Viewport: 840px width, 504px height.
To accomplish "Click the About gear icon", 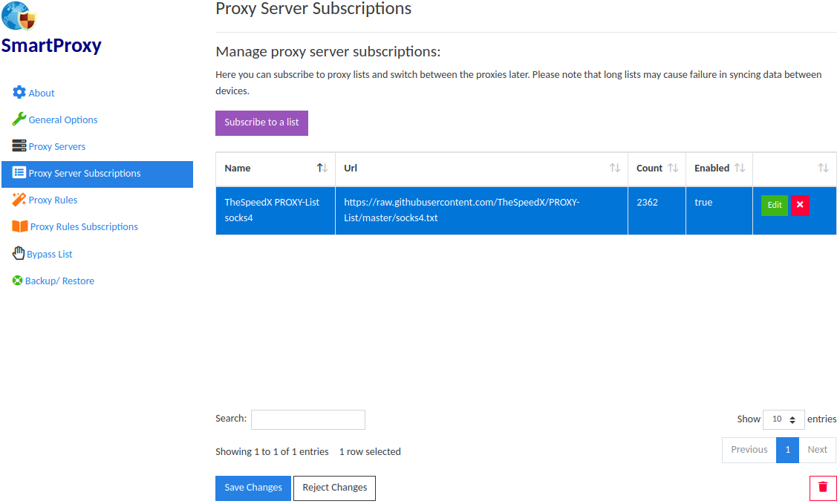I will click(x=19, y=93).
